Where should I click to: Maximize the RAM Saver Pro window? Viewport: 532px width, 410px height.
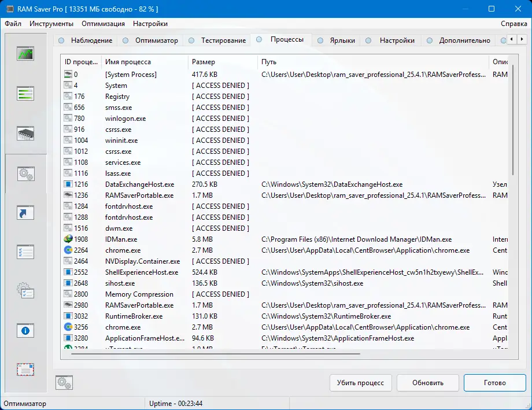pyautogui.click(x=492, y=9)
